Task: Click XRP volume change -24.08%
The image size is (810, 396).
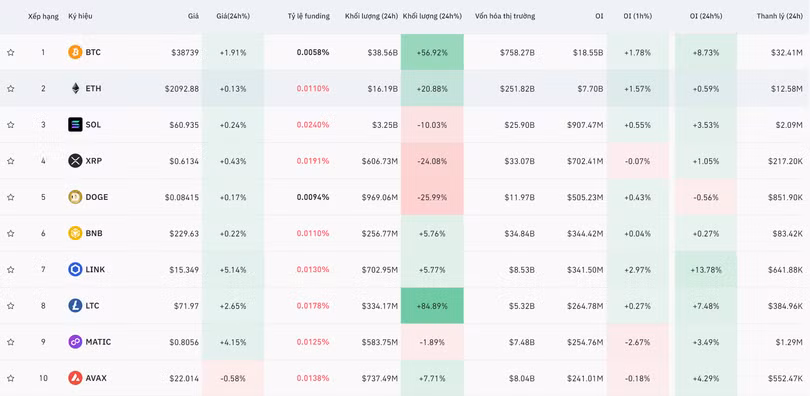Action: (432, 161)
